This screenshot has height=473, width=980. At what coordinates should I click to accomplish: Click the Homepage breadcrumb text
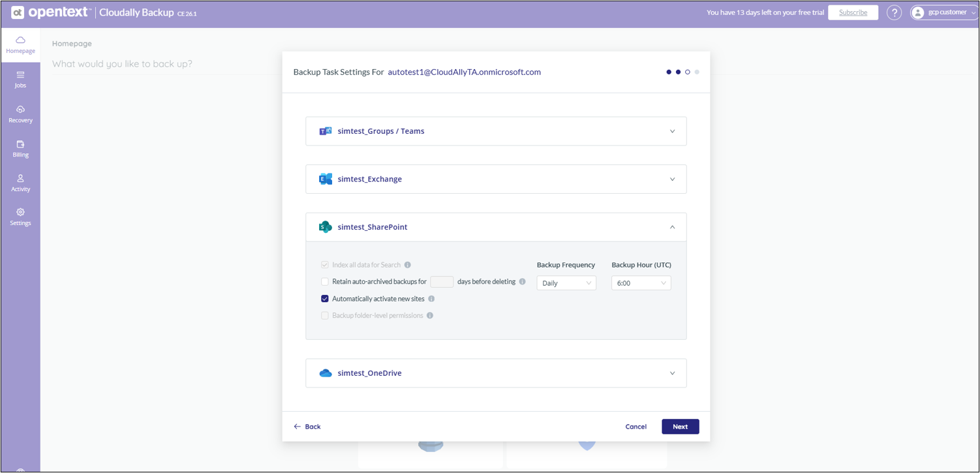72,44
